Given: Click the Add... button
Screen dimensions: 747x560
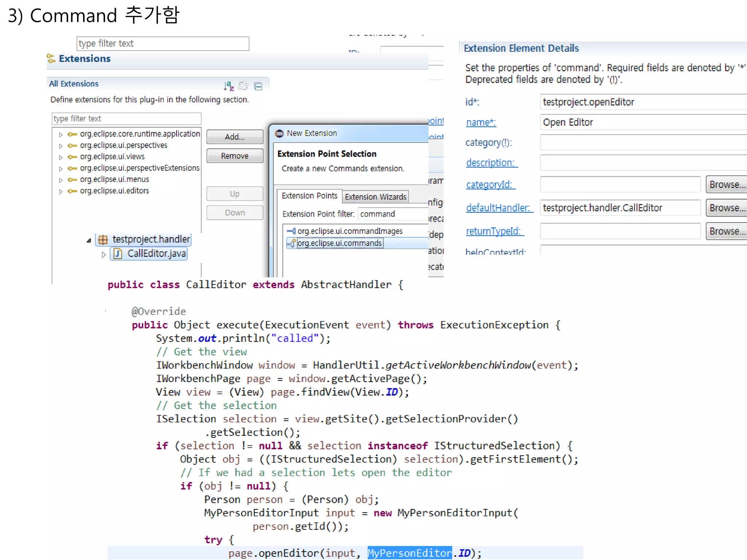Looking at the screenshot, I should point(235,137).
